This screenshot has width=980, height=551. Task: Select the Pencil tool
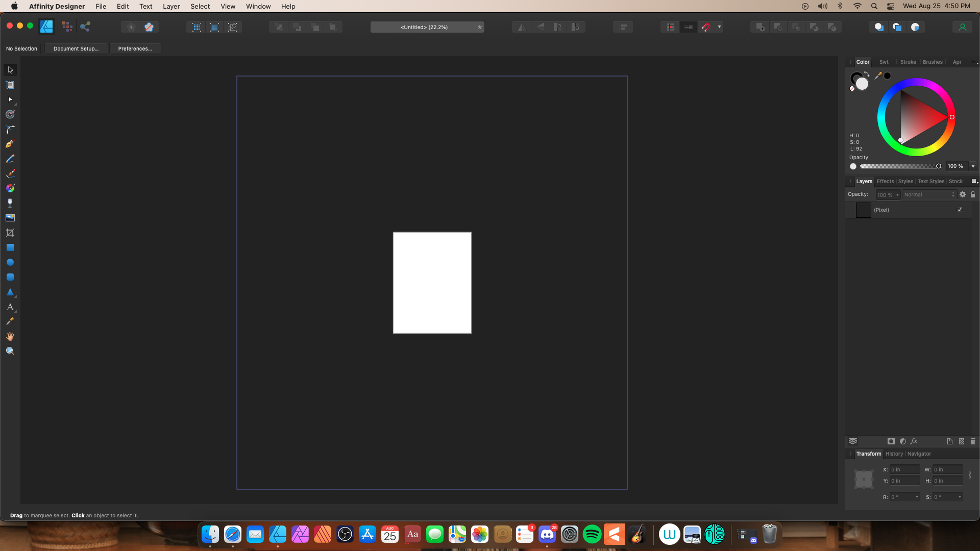[x=10, y=159]
